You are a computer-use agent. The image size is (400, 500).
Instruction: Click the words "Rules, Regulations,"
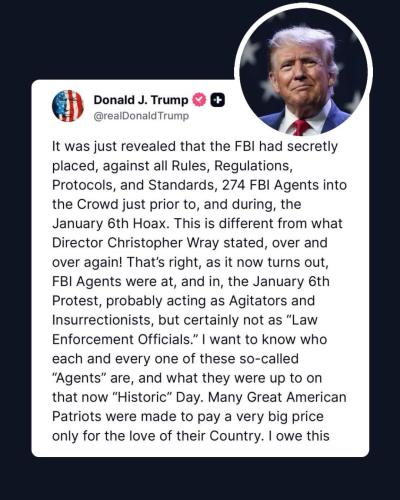[232, 166]
